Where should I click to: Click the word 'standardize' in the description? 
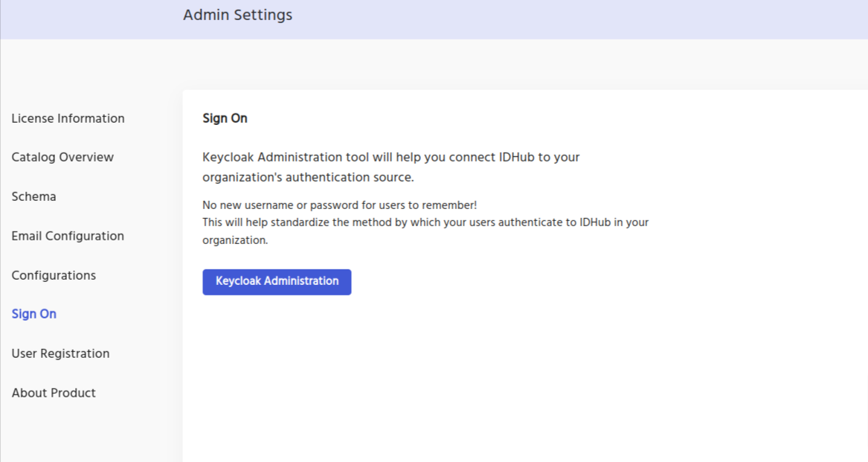click(294, 222)
